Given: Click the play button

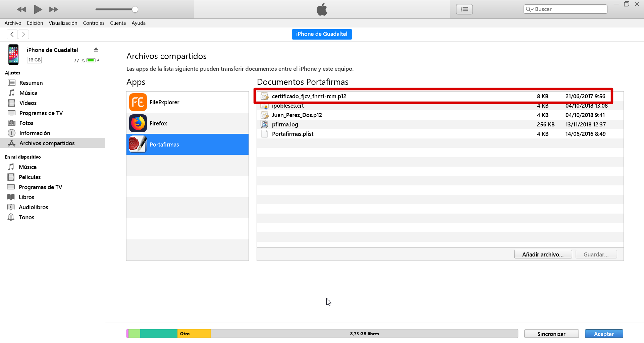Looking at the screenshot, I should click(x=38, y=9).
